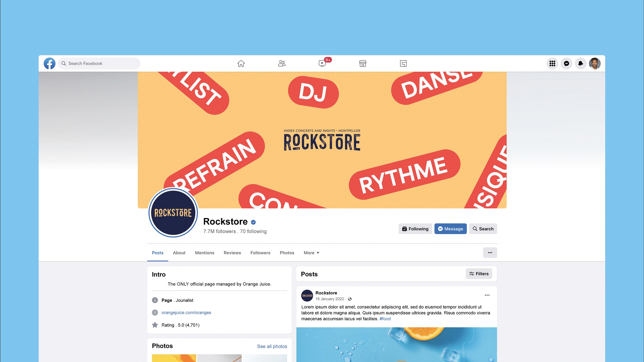Click the See all photos link

pyautogui.click(x=272, y=346)
